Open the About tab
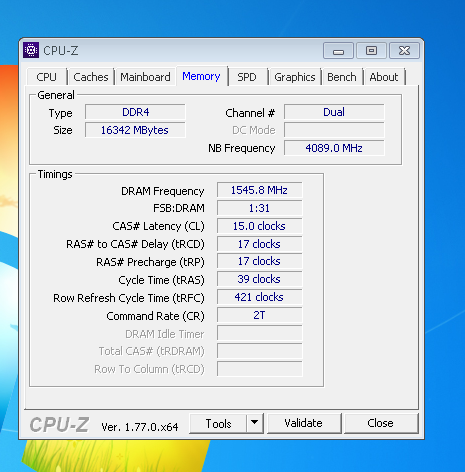This screenshot has width=465, height=472. 384,77
